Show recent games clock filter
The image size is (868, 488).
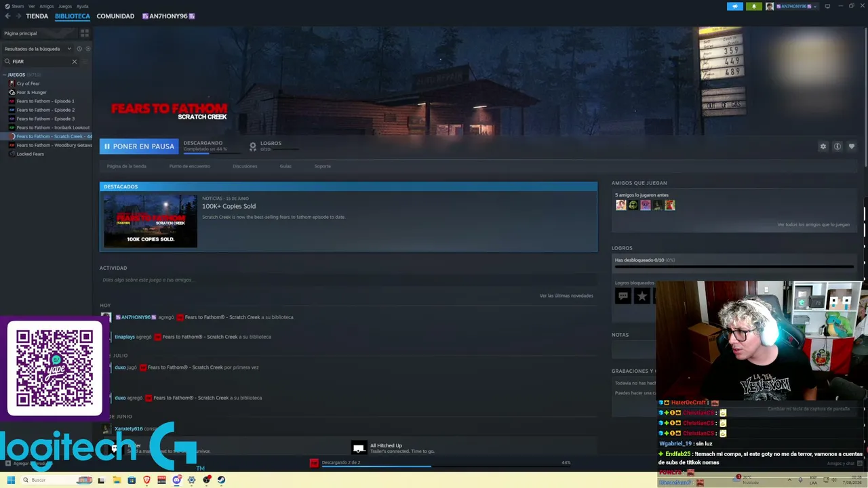[x=79, y=49]
